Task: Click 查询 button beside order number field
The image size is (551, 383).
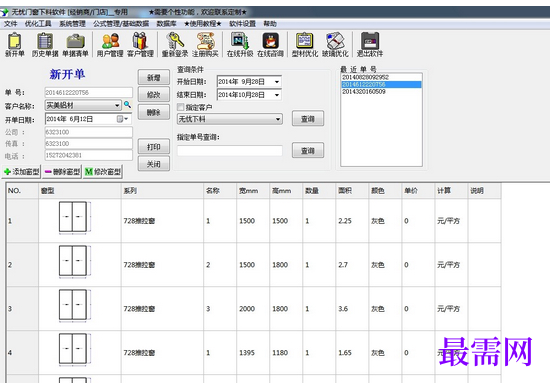Action: coord(308,150)
